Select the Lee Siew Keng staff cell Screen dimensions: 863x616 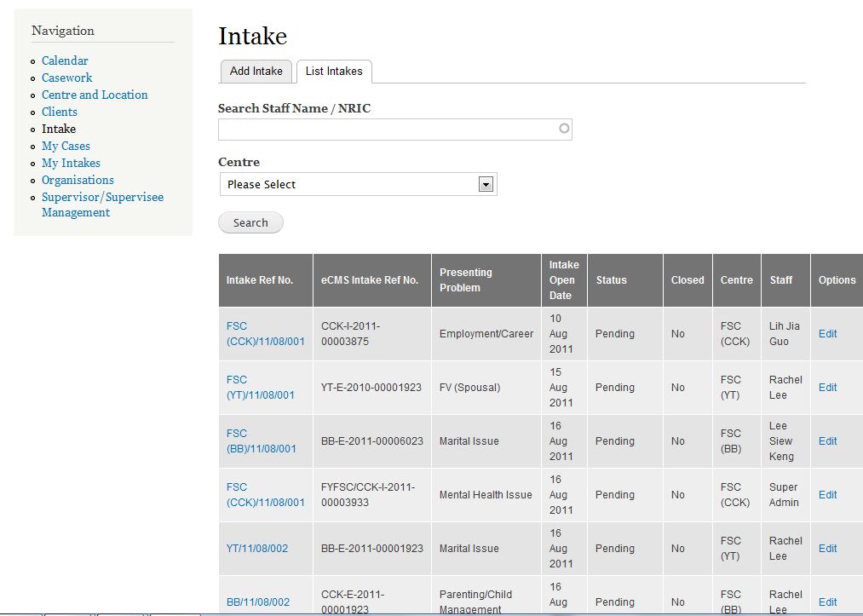[x=785, y=441]
